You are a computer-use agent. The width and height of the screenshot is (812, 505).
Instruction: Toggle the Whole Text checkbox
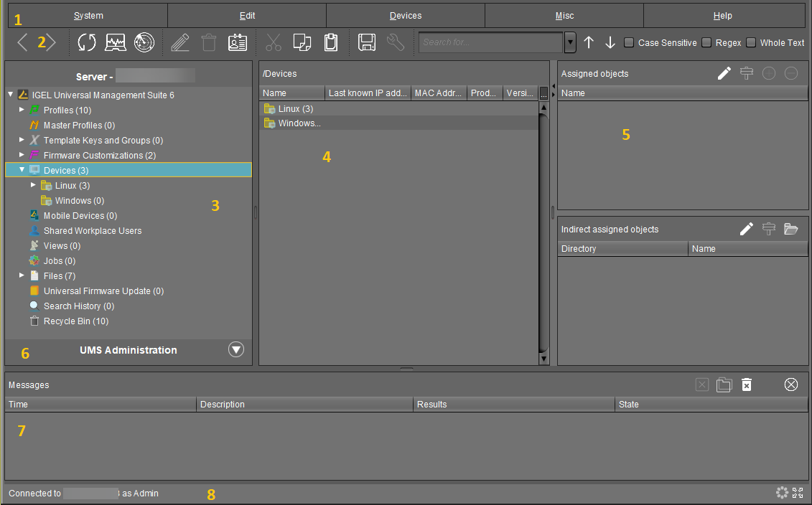752,42
